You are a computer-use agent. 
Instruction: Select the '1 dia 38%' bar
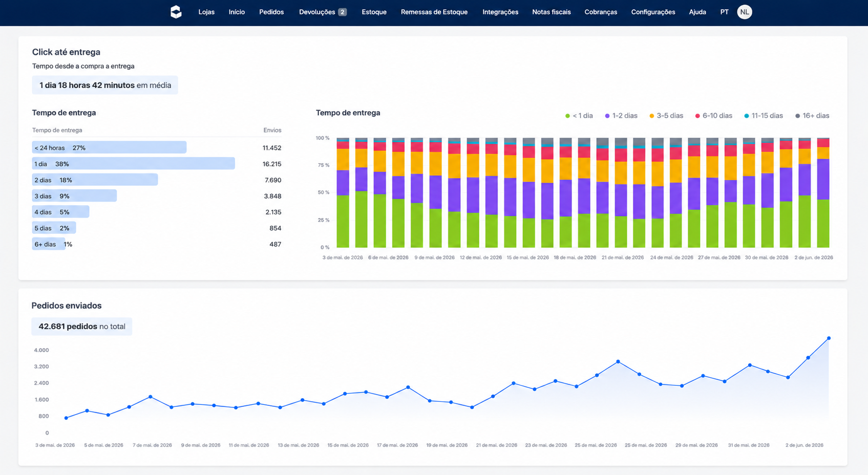(133, 164)
